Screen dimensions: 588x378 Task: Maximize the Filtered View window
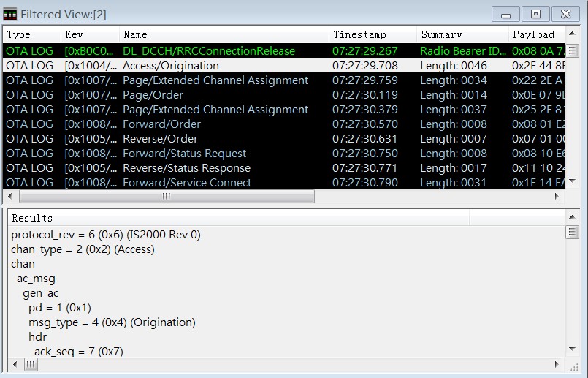(x=535, y=15)
